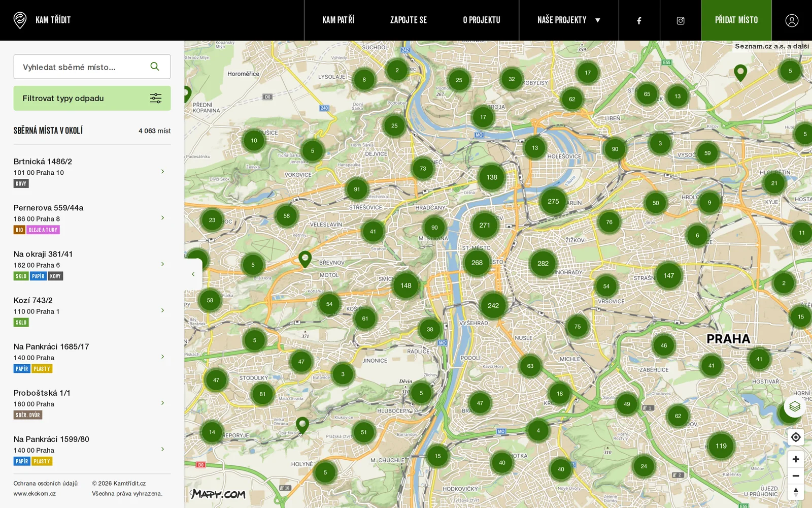Viewport: 812px width, 508px height.
Task: Click the BIO tag under Pernerova
Action: point(19,230)
